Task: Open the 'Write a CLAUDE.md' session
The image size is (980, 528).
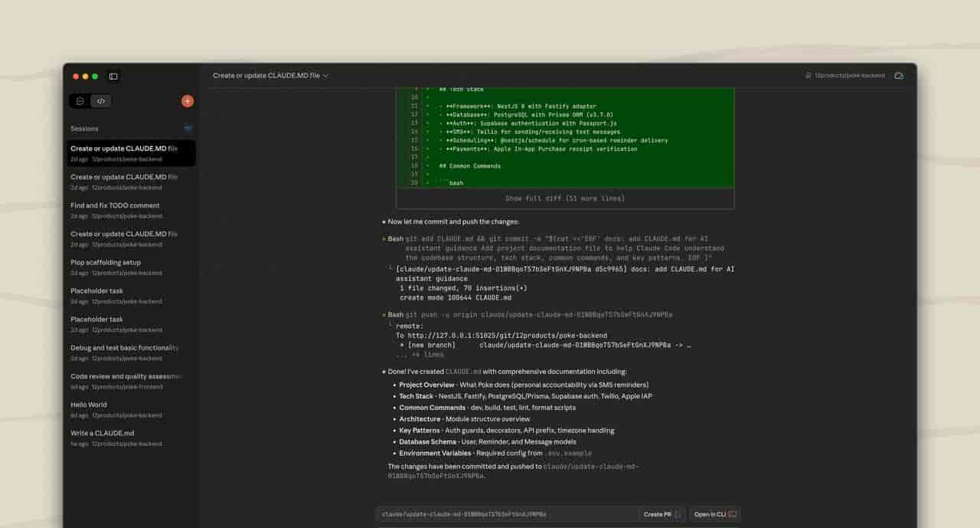Action: (x=130, y=438)
